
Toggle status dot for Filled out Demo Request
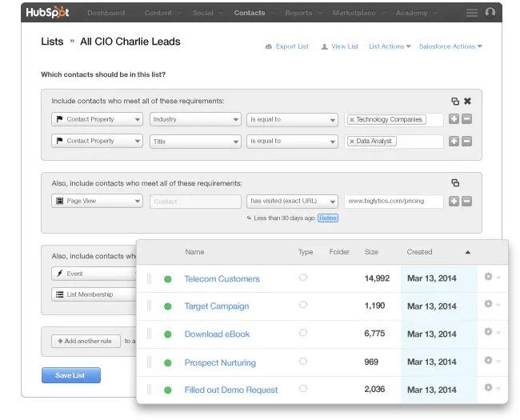click(x=168, y=390)
